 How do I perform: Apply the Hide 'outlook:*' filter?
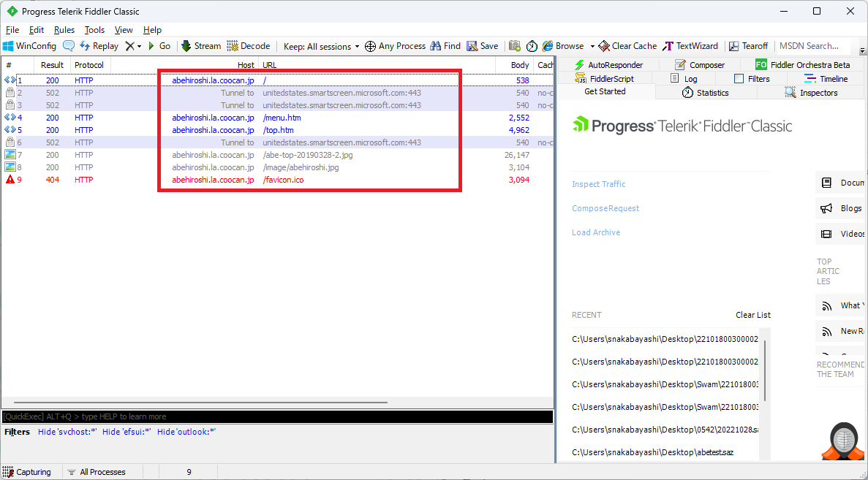[x=186, y=432]
